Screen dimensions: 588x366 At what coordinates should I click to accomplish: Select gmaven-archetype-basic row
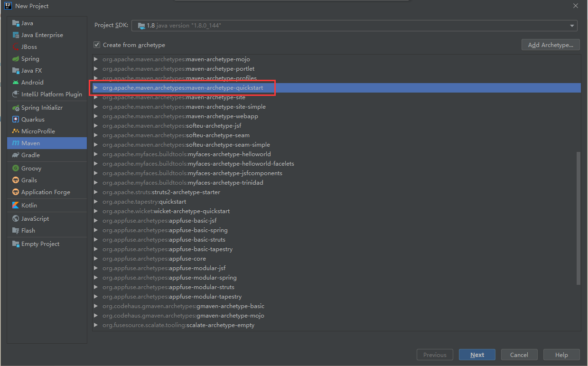pos(336,306)
